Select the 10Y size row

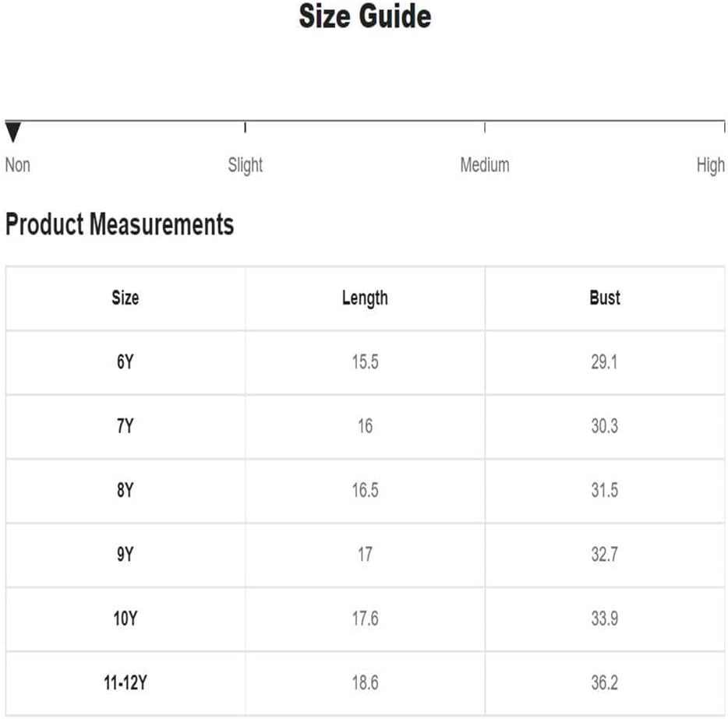click(125, 619)
